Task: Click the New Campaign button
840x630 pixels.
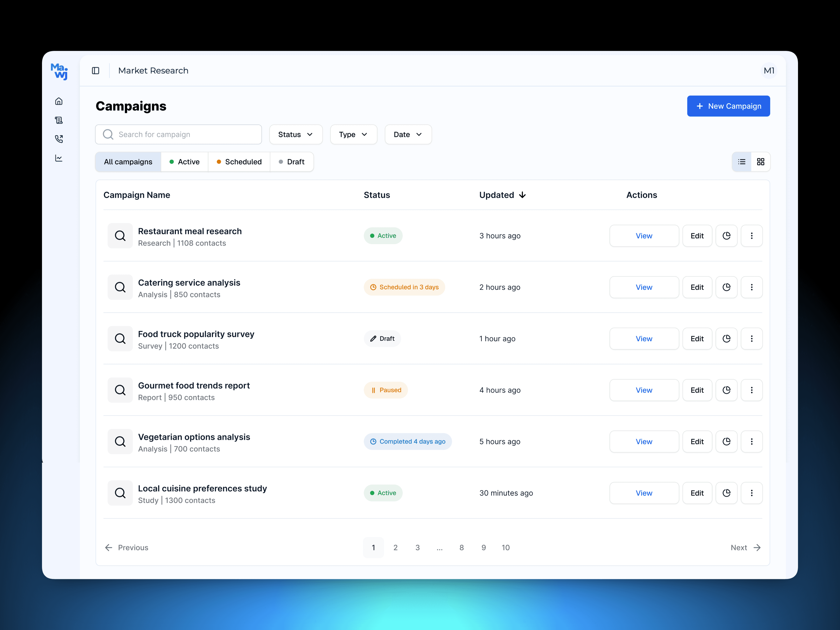Action: point(728,106)
